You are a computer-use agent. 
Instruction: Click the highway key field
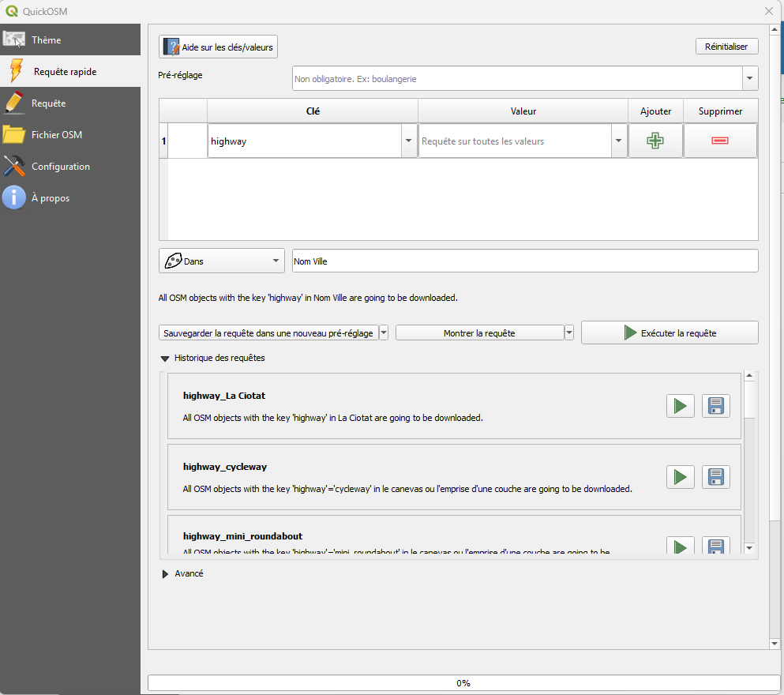coord(305,141)
